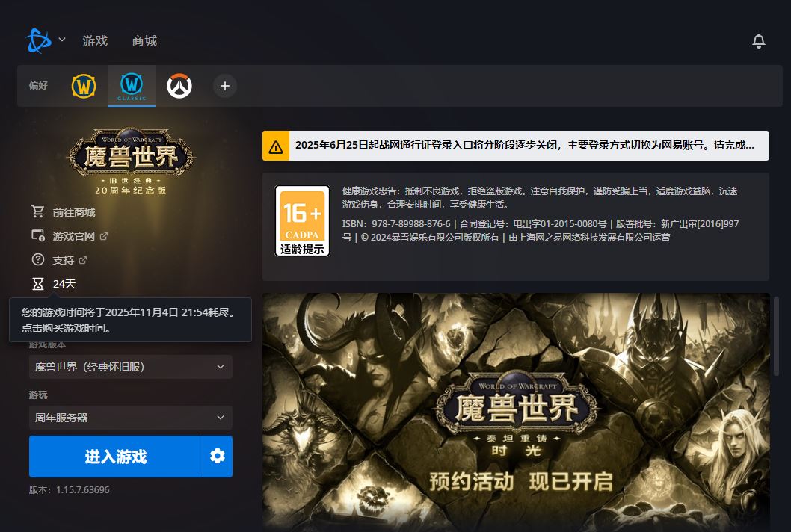Select the WoW Classic tab
Viewport: 791px width, 532px height.
pyautogui.click(x=132, y=86)
